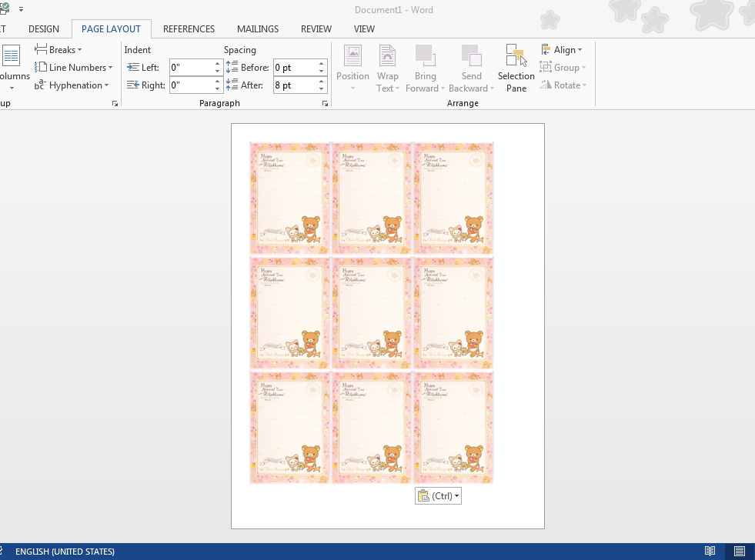Click ENGLISH (UNITED STATES) language indicator

tap(65, 552)
